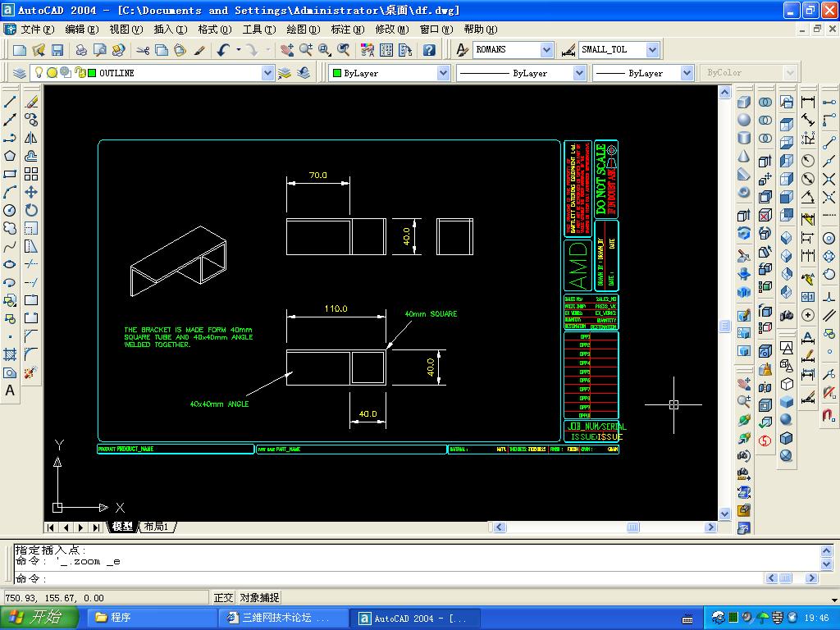
Task: Expand the ROMANS text style dropdown
Action: (546, 50)
